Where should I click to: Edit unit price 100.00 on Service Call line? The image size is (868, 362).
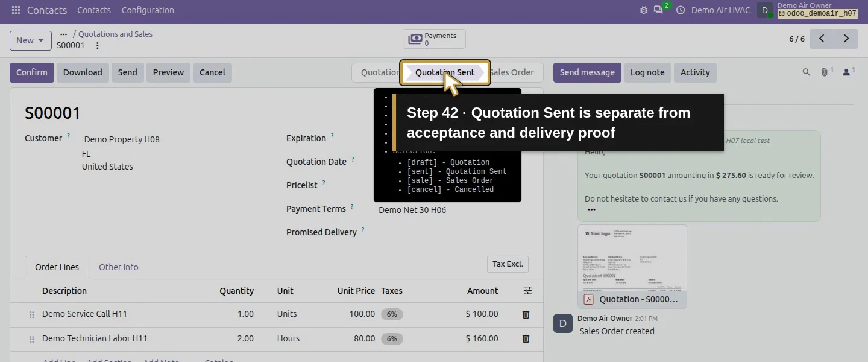pyautogui.click(x=362, y=314)
